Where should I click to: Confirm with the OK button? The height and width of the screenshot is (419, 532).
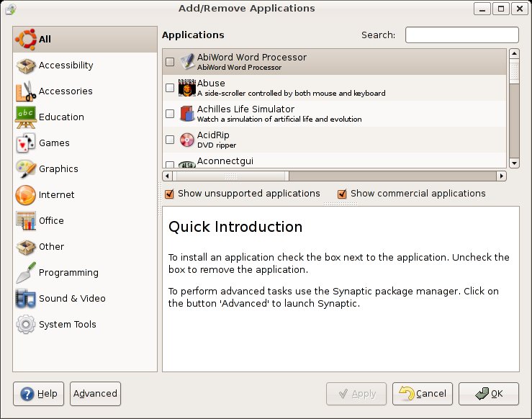[489, 394]
